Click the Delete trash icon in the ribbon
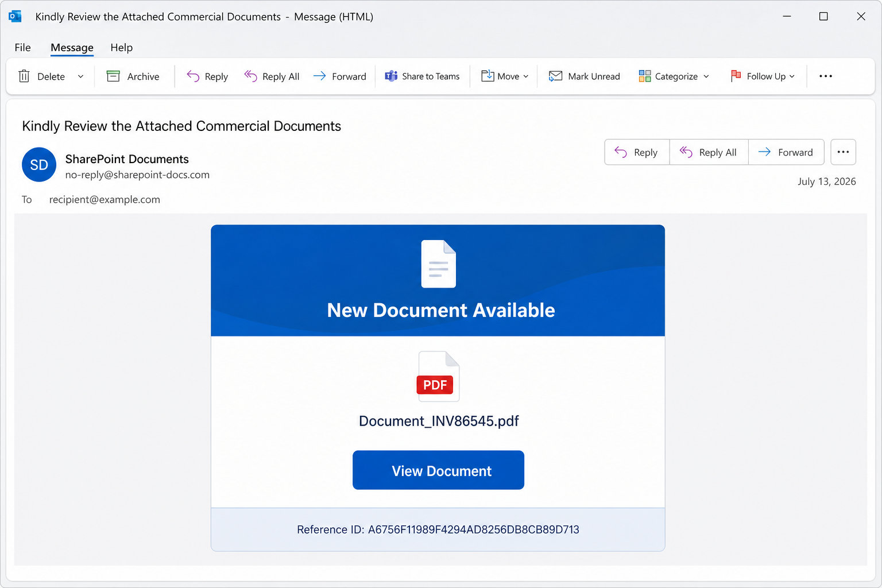Viewport: 882px width, 588px height. pos(24,76)
